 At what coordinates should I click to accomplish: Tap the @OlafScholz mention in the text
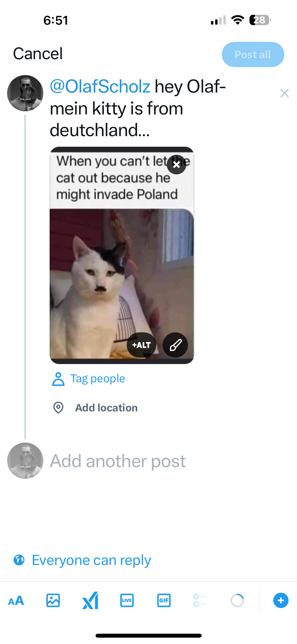click(100, 86)
